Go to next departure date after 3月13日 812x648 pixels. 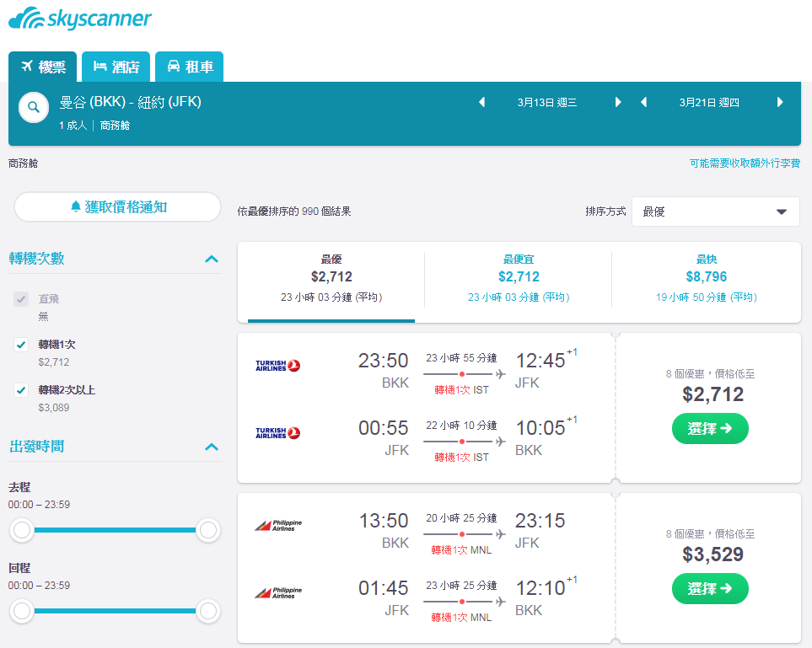tap(617, 102)
